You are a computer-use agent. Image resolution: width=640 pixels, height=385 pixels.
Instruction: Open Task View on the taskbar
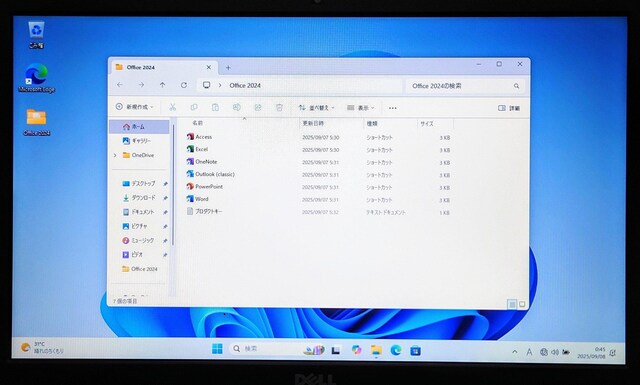(336, 350)
